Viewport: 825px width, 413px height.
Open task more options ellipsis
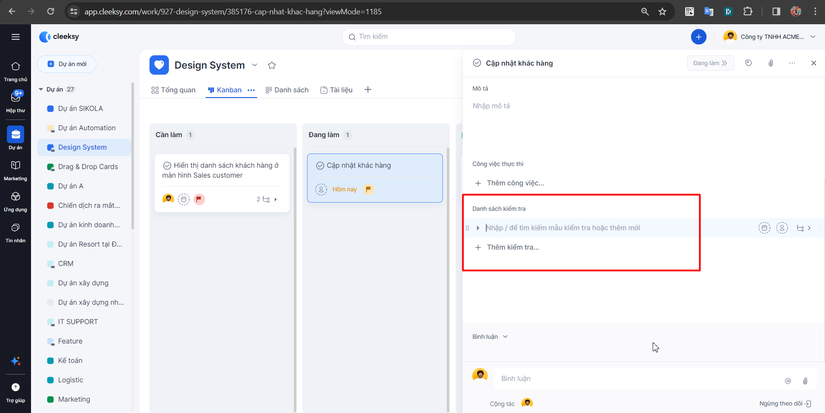(792, 63)
